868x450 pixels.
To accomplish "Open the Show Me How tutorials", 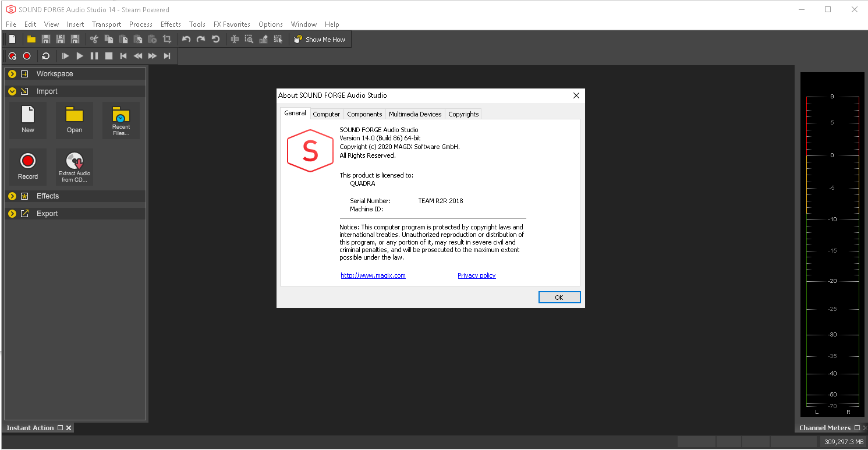I will (320, 40).
